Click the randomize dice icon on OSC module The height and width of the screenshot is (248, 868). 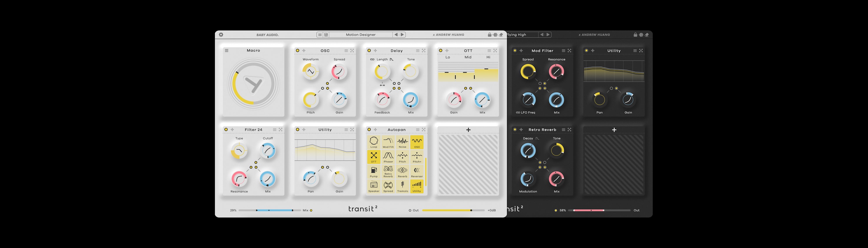(x=352, y=50)
